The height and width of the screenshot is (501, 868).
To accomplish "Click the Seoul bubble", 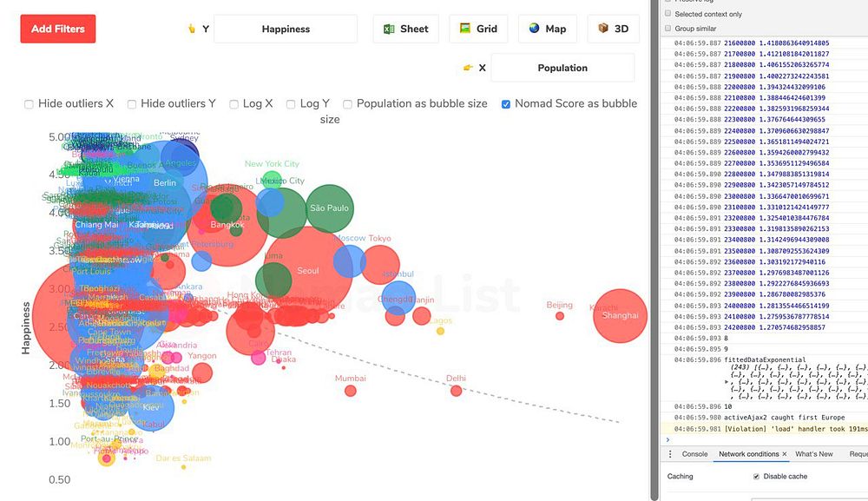I will click(x=308, y=271).
